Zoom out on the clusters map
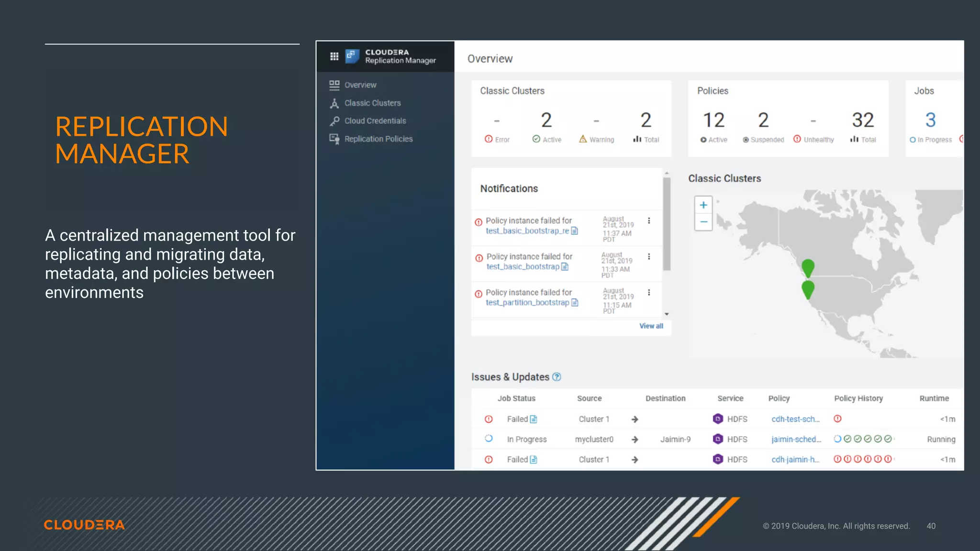This screenshot has width=980, height=551. pyautogui.click(x=703, y=222)
